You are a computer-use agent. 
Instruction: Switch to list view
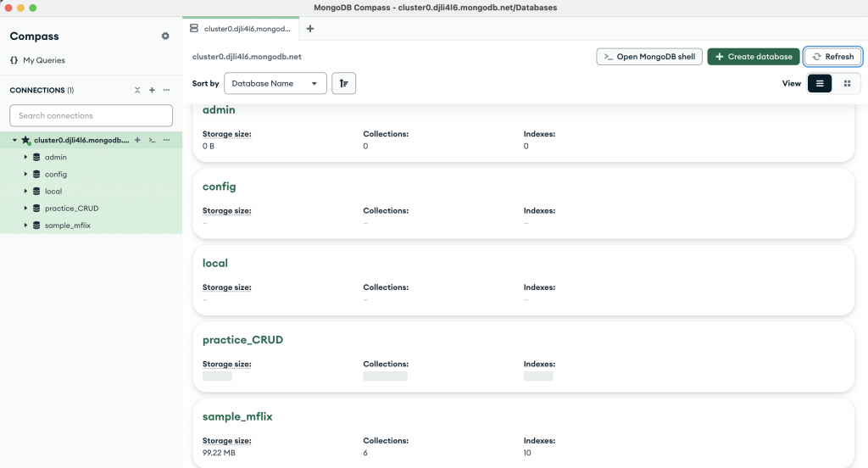[x=820, y=84]
